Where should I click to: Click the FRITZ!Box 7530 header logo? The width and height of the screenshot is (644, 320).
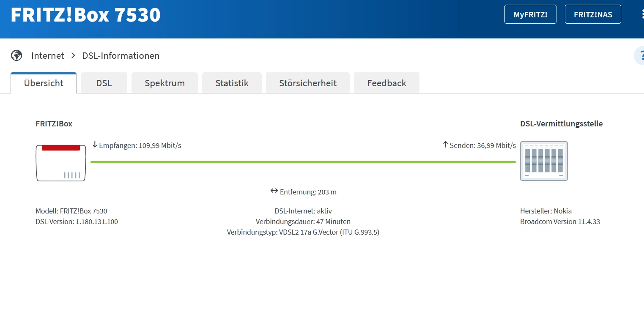click(85, 15)
